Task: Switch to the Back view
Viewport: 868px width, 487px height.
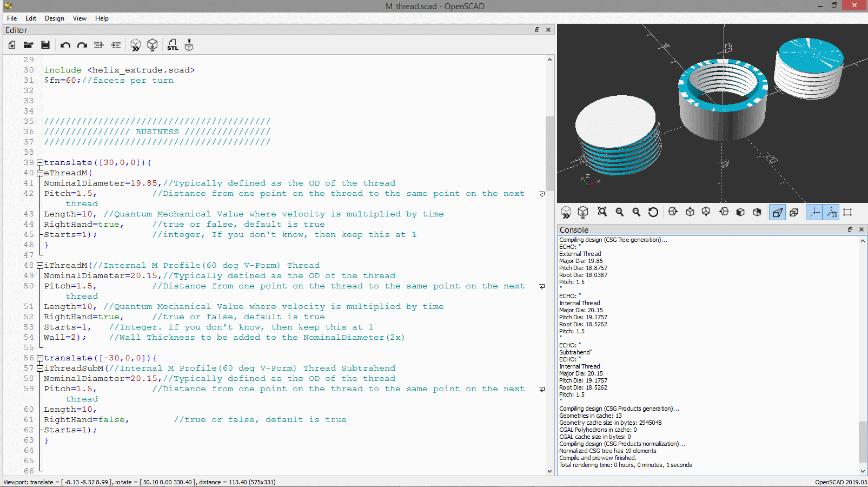Action: click(757, 212)
